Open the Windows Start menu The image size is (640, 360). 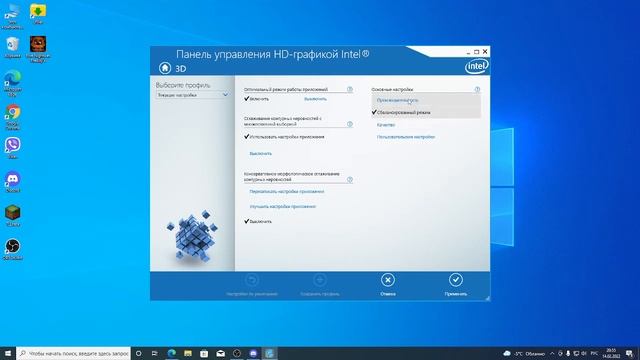[x=8, y=353]
